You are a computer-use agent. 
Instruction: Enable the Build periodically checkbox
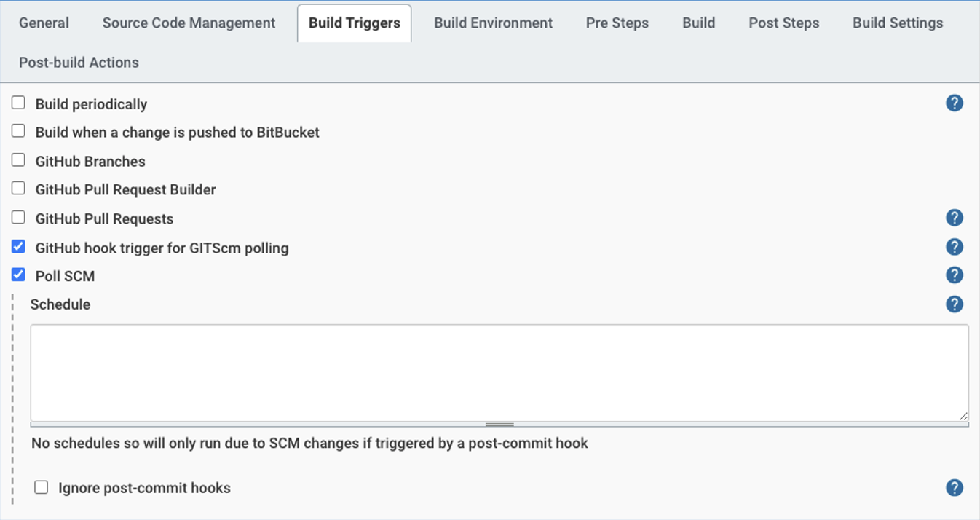(18, 103)
